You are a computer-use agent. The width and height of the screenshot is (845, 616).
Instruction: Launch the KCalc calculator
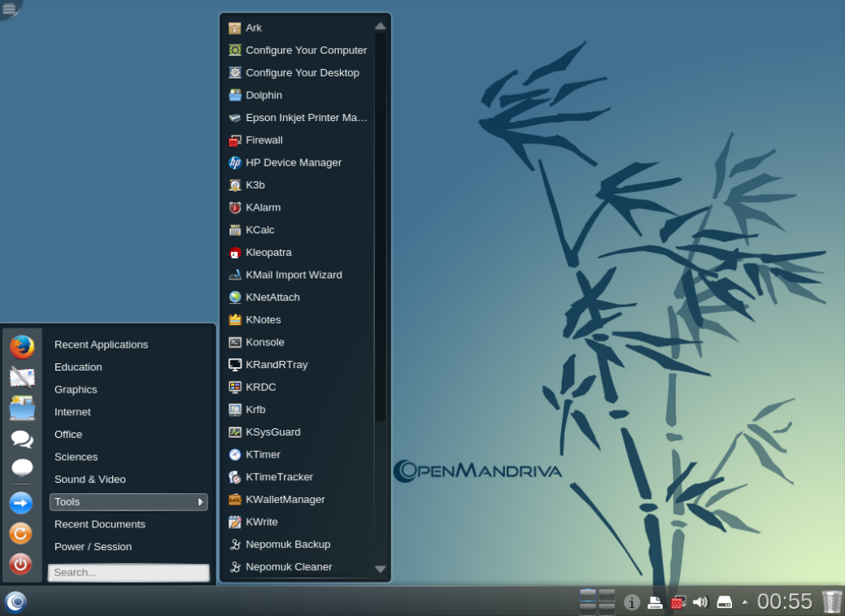tap(259, 229)
